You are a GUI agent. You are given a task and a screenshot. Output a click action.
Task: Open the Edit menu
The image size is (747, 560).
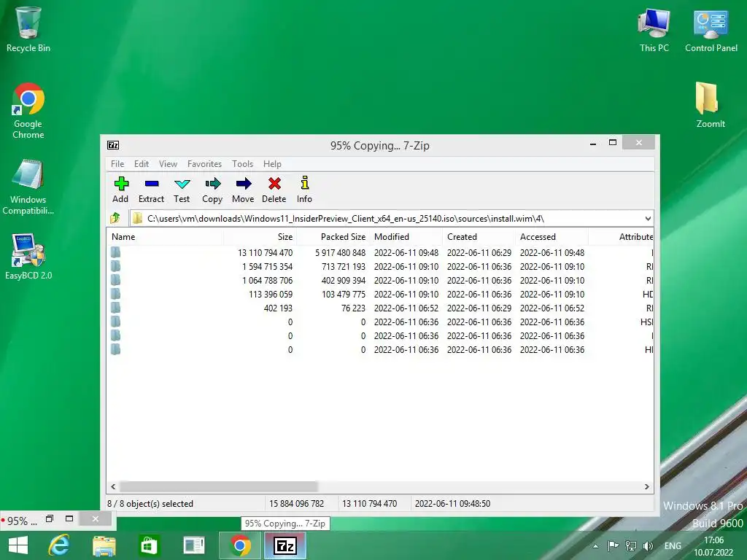coord(142,164)
